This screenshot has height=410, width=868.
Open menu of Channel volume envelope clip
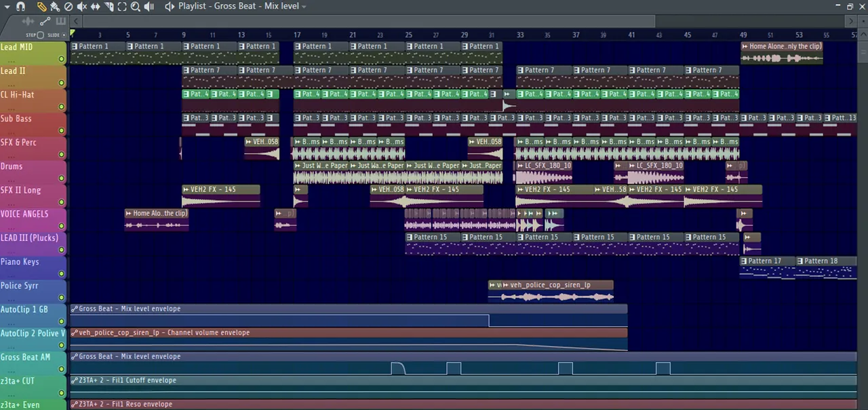pyautogui.click(x=75, y=333)
